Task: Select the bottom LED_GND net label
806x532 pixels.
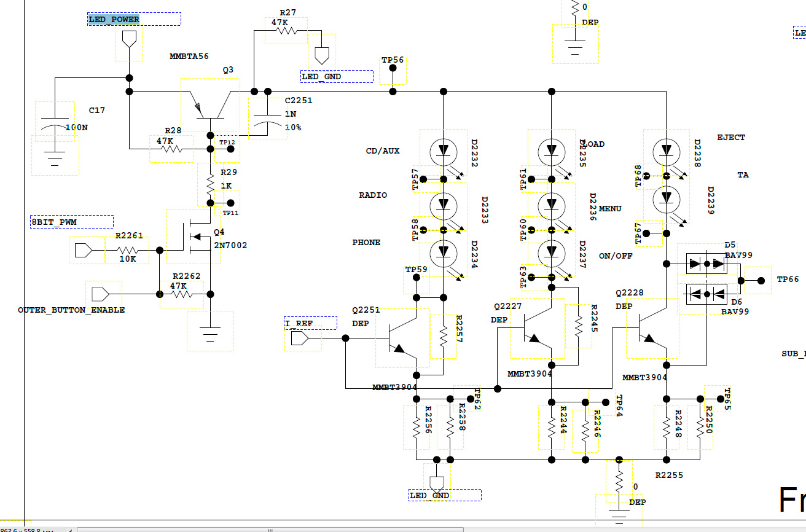Action: point(445,495)
